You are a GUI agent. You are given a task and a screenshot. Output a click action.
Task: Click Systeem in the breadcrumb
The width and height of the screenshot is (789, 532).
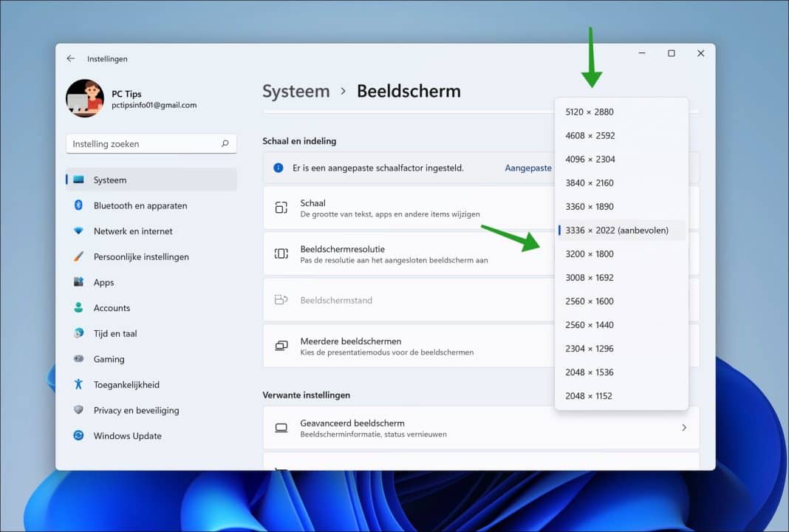point(296,91)
